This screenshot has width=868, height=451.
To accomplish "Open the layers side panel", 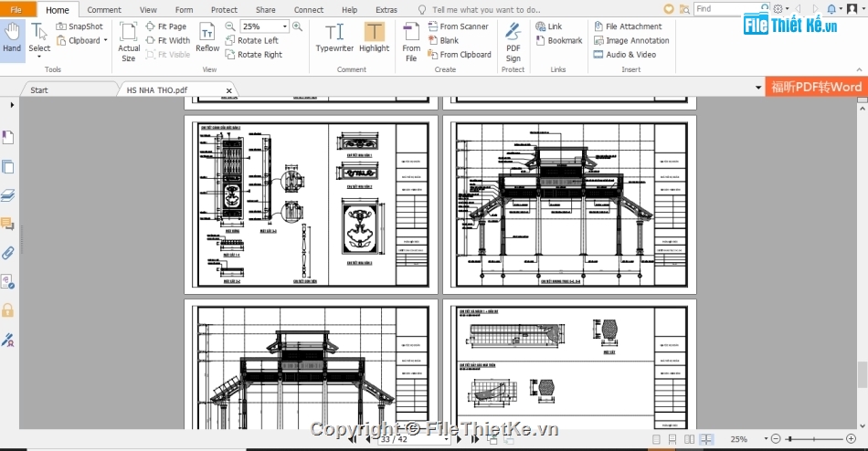I will click(7, 195).
